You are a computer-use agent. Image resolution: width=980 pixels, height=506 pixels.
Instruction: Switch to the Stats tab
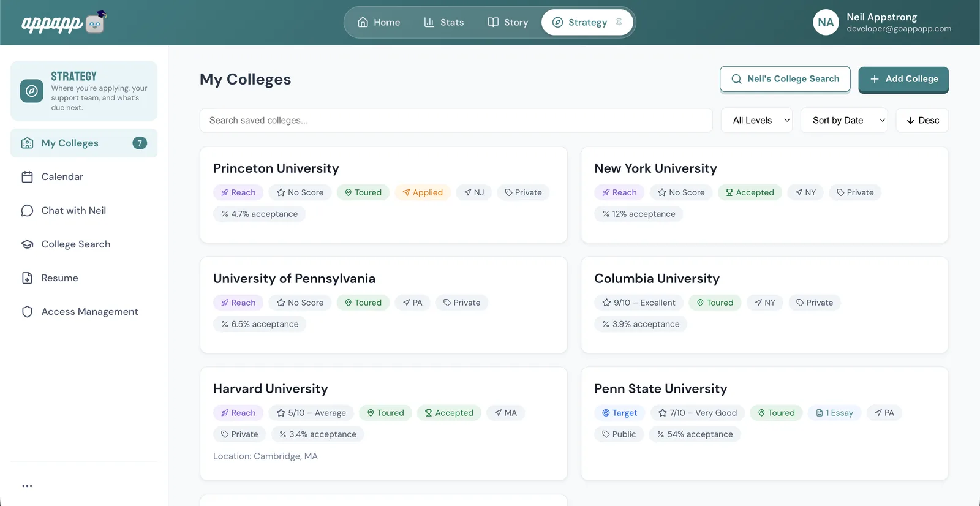tap(443, 22)
